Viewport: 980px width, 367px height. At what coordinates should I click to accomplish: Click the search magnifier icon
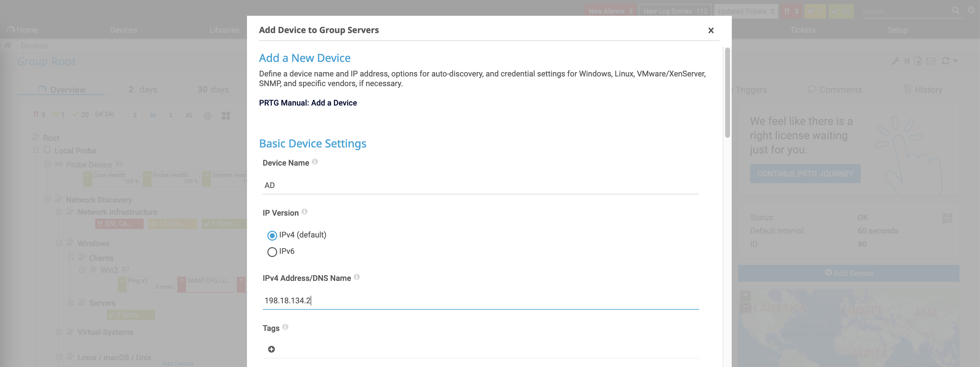click(955, 11)
